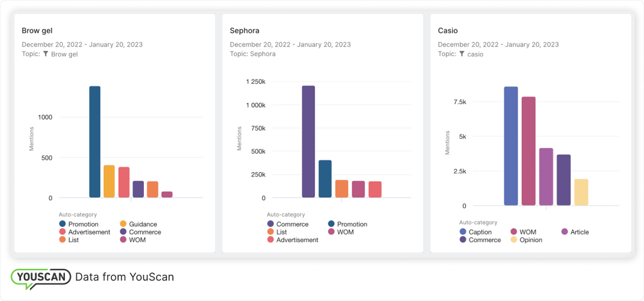This screenshot has height=301, width=644.
Task: Click the Sephora chart title
Action: (x=245, y=31)
